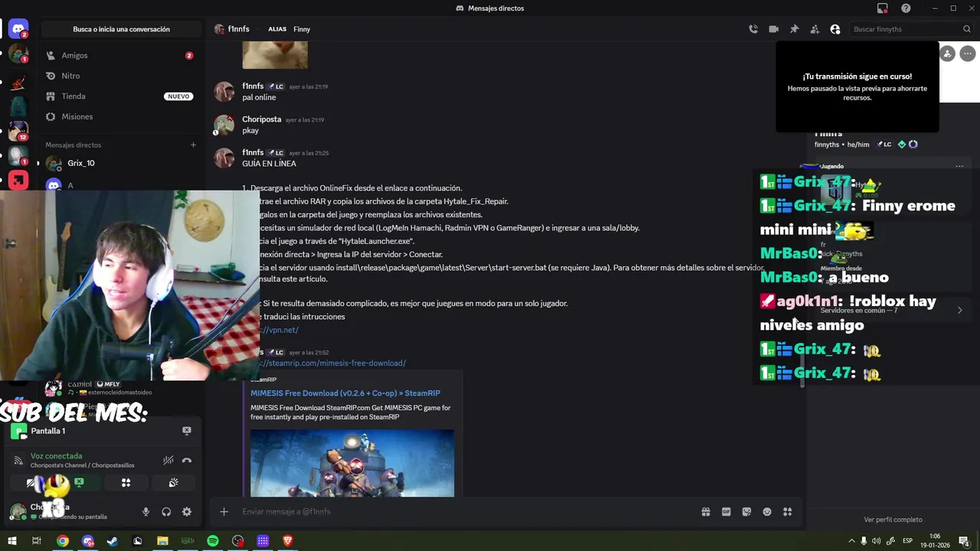Mute the microphone
This screenshot has width=980, height=551.
point(145,512)
